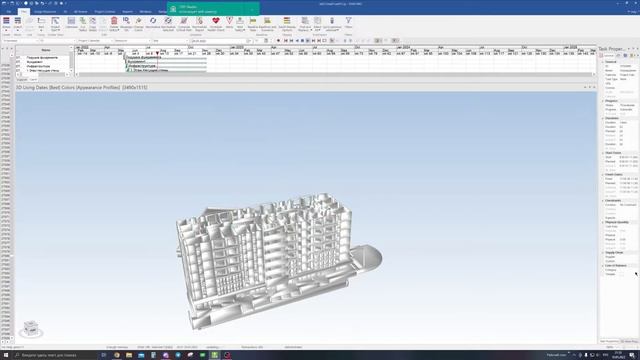The width and height of the screenshot is (640, 360).
Task: Collapse the Progress section in Task Properties
Action: click(603, 101)
